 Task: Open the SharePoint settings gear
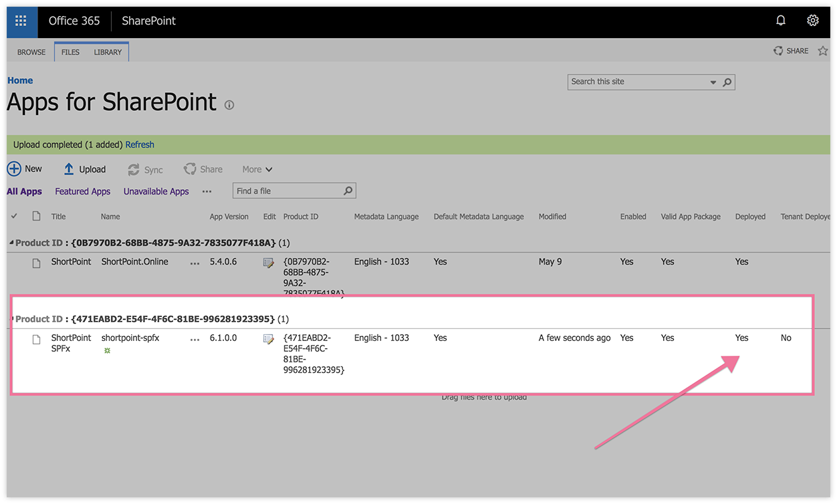point(813,20)
